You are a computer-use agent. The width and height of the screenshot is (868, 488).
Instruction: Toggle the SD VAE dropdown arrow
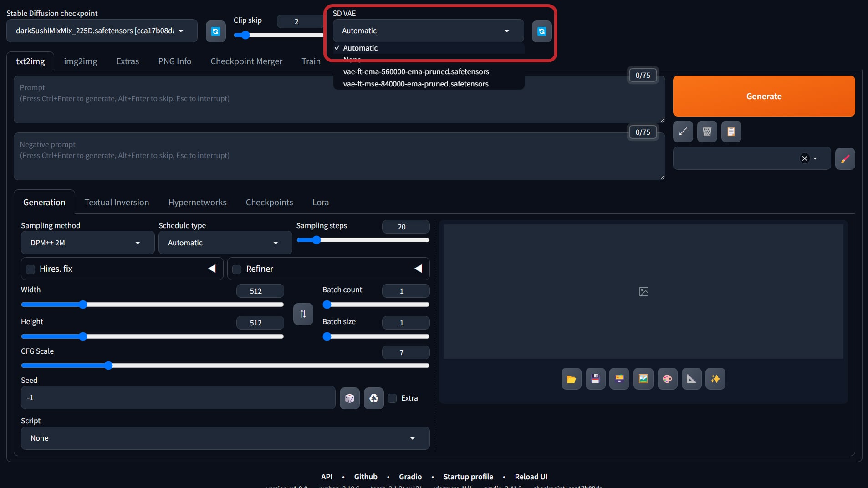[x=507, y=31]
